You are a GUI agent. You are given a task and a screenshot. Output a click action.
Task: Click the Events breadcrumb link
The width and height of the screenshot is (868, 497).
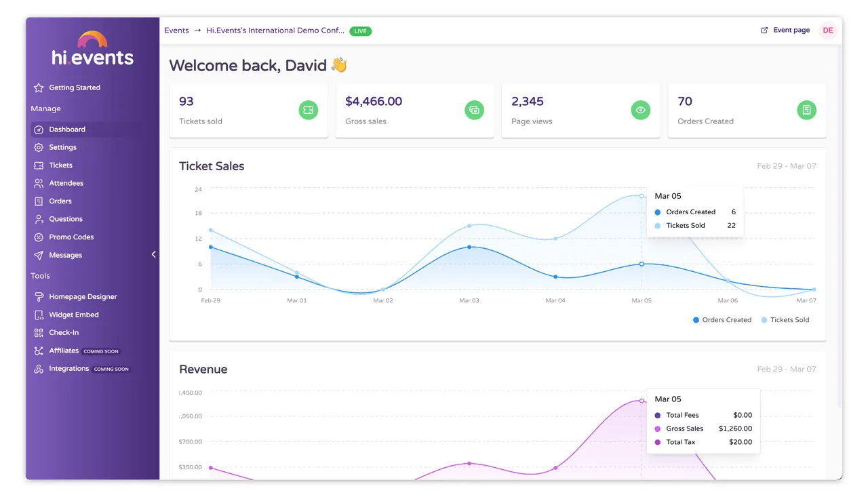click(176, 31)
